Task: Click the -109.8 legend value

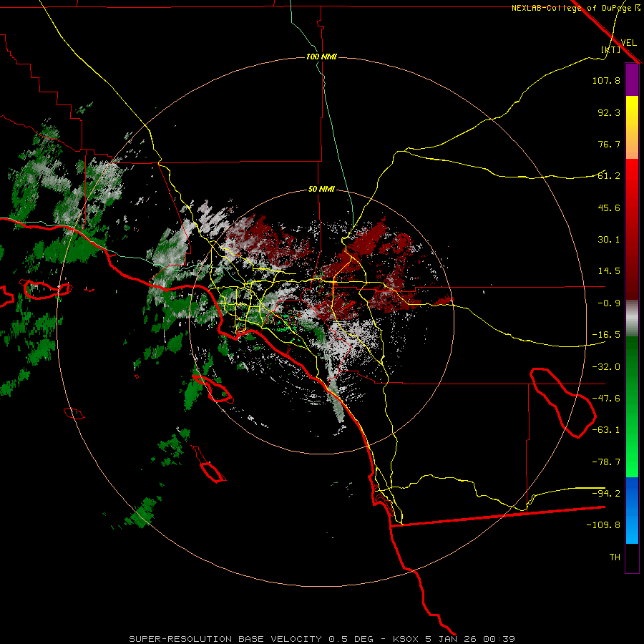Action: (x=603, y=525)
